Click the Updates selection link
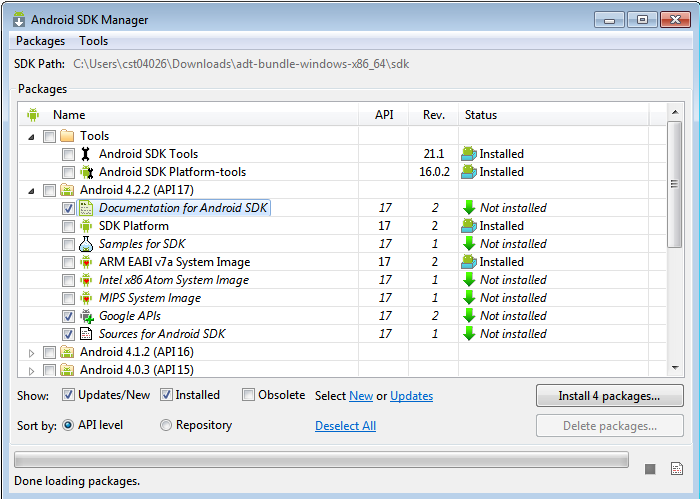The image size is (700, 499). coord(412,396)
